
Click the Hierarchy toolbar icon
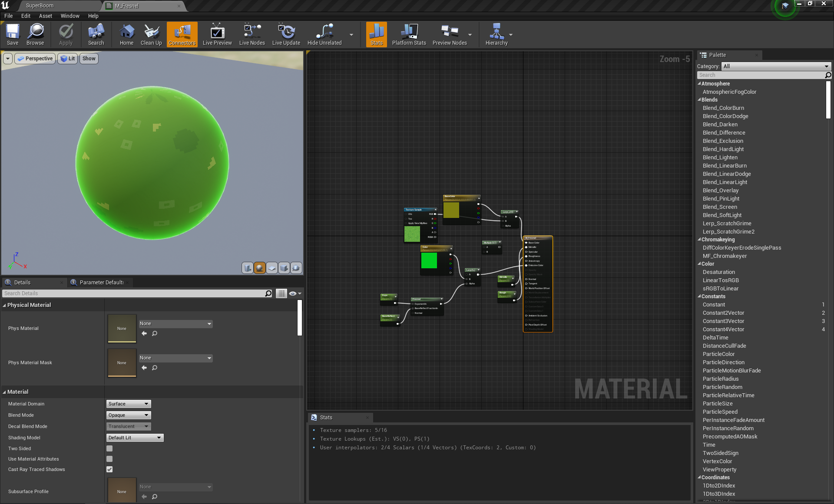click(x=496, y=34)
